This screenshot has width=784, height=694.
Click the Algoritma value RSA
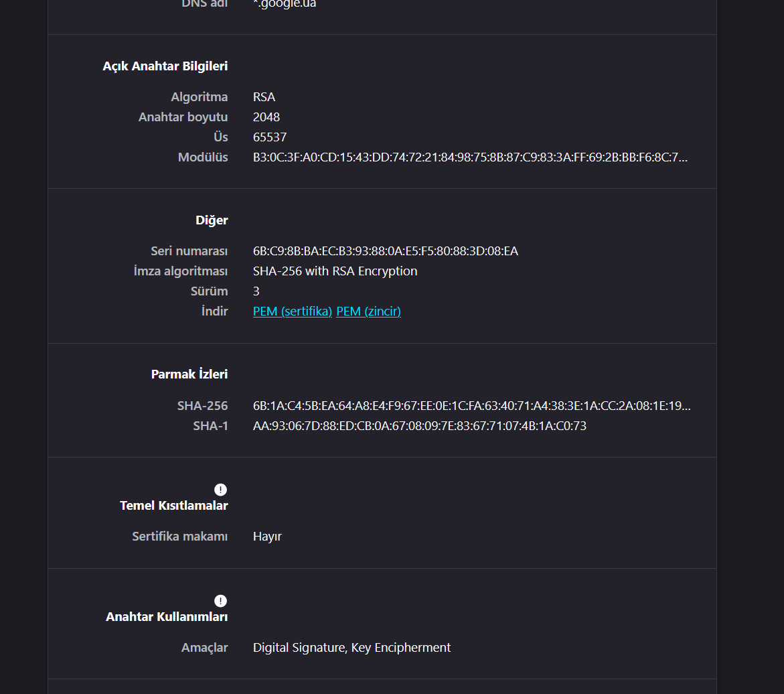(264, 97)
